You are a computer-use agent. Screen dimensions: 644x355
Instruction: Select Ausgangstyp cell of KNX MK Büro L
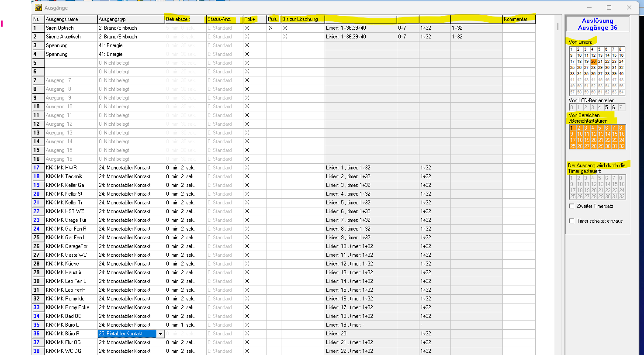[x=131, y=325]
